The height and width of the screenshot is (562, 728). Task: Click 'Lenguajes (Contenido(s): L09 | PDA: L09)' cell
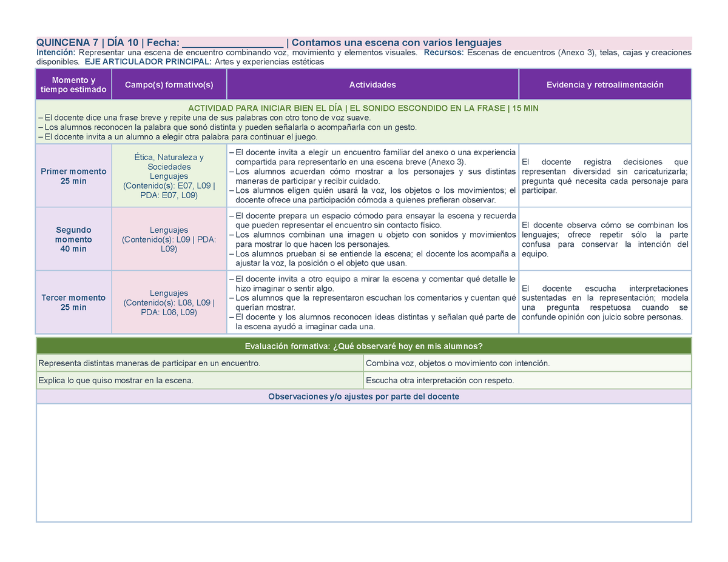click(x=169, y=239)
